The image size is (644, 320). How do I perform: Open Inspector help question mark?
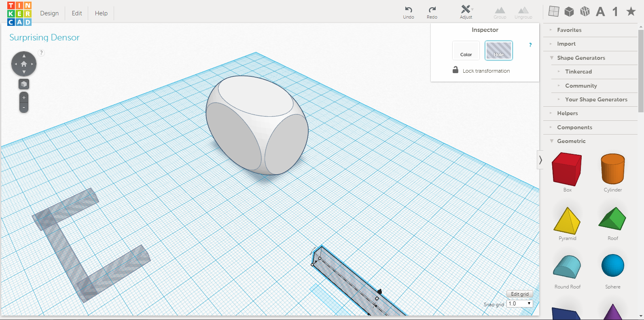coord(530,45)
